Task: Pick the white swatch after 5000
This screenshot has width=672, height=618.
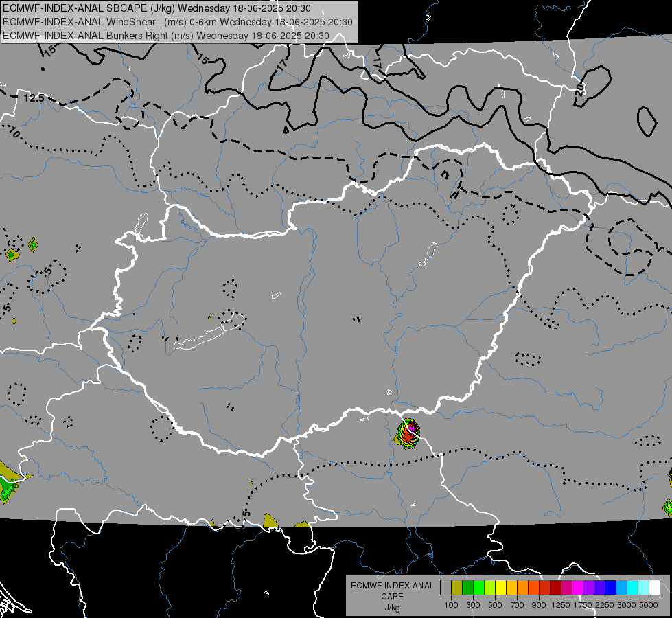Action: point(654,588)
